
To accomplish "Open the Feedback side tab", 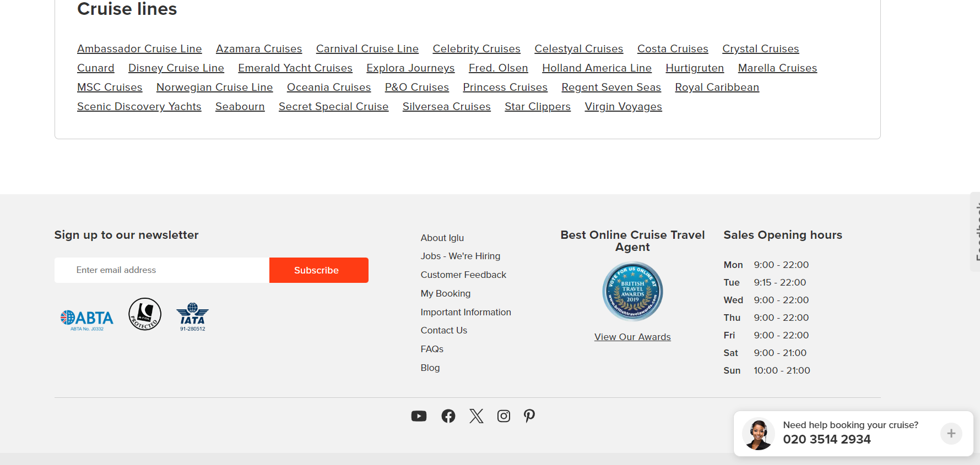I will (x=975, y=232).
